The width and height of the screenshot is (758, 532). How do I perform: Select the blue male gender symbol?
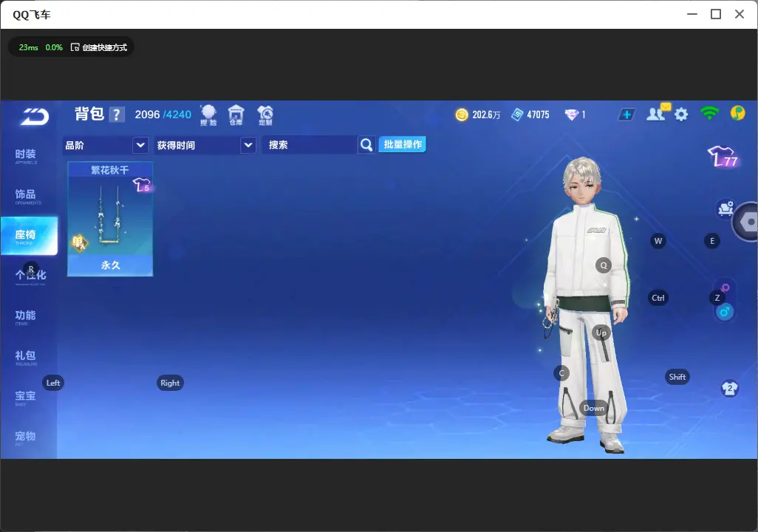click(x=725, y=312)
